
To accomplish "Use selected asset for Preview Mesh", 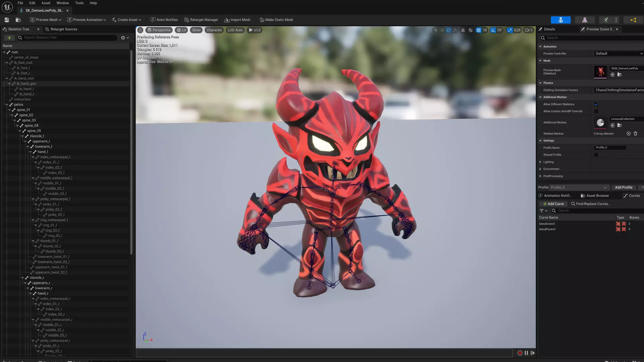I will 612,75.
